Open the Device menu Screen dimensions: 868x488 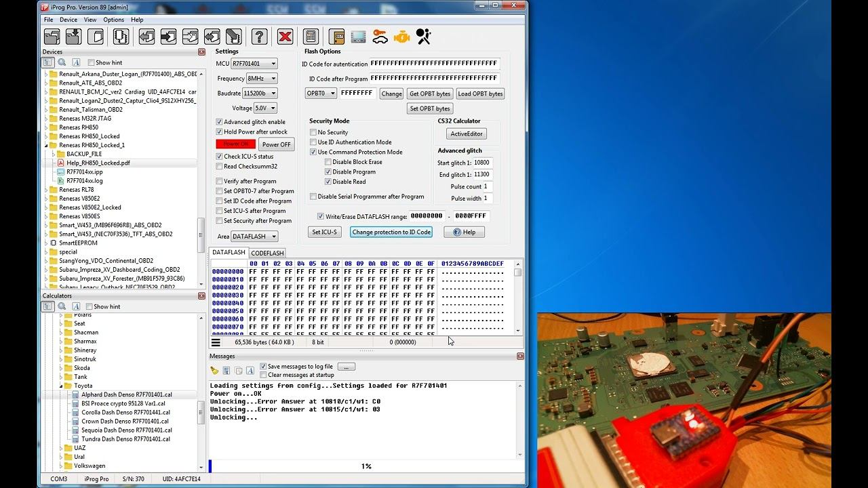tap(68, 20)
